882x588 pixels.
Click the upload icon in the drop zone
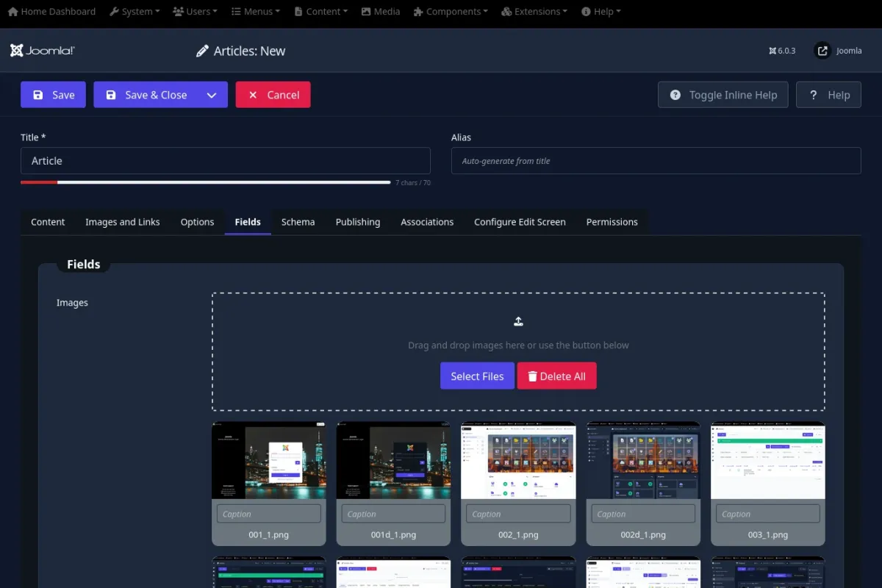pyautogui.click(x=518, y=321)
